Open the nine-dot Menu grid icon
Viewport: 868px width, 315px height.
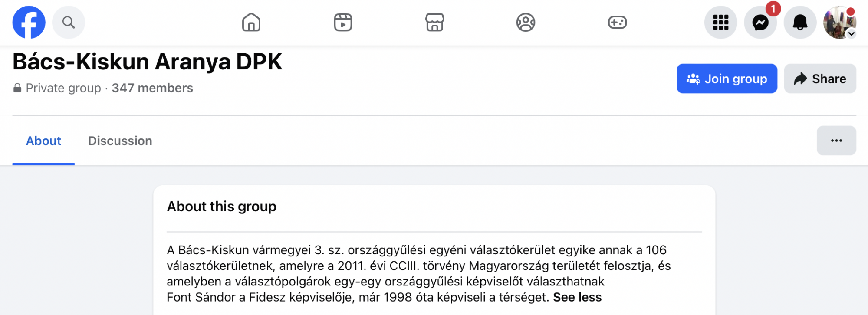click(x=720, y=22)
